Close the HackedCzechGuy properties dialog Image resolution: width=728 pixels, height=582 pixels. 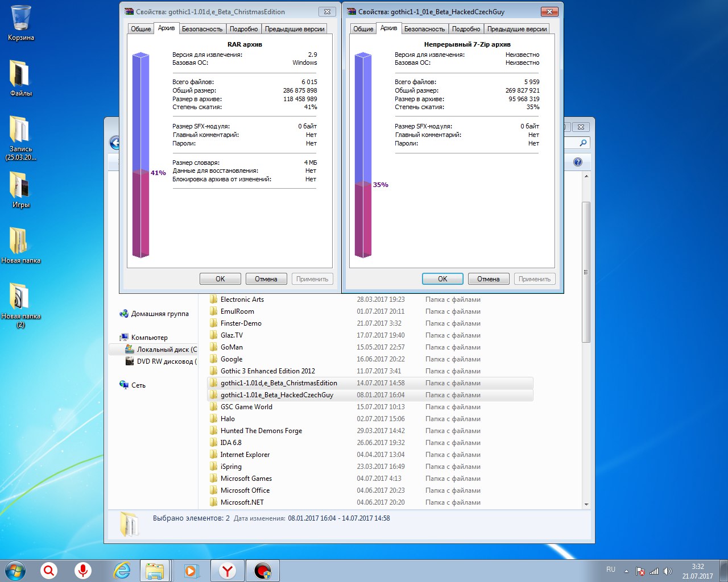[549, 11]
